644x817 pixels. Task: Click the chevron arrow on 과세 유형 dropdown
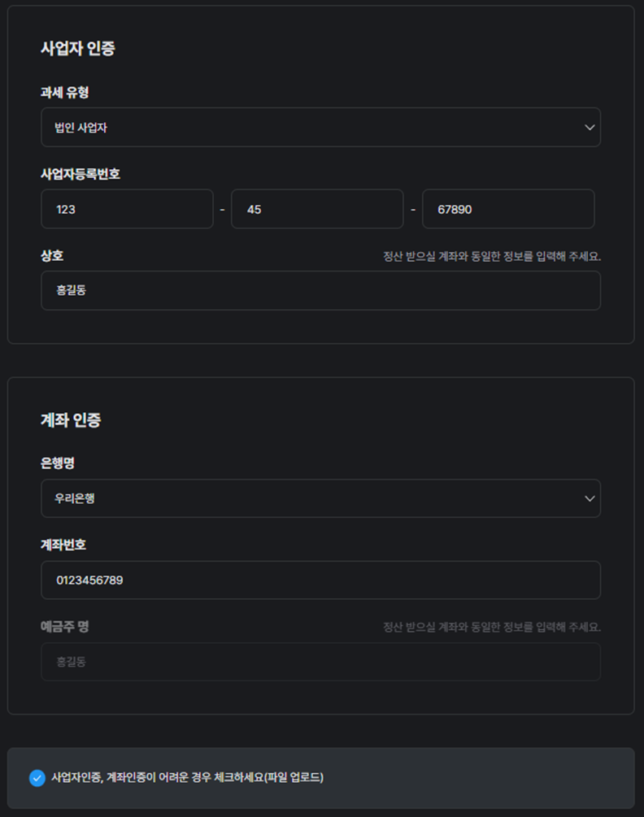point(590,128)
